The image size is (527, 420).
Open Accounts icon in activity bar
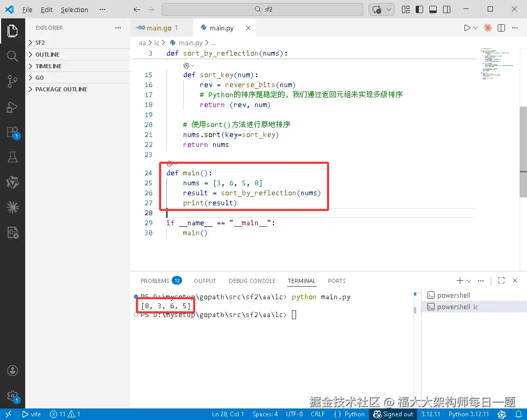pyautogui.click(x=13, y=371)
